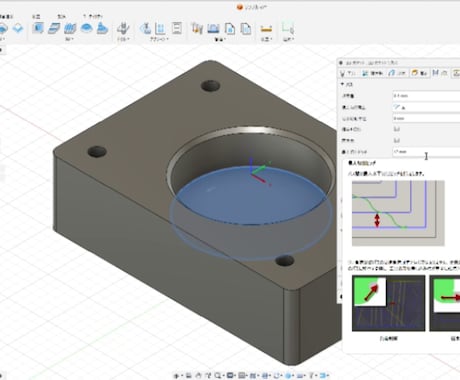This screenshot has width=460, height=380.
Task: Activate the yellow ruler measure icon
Action: tap(266, 29)
